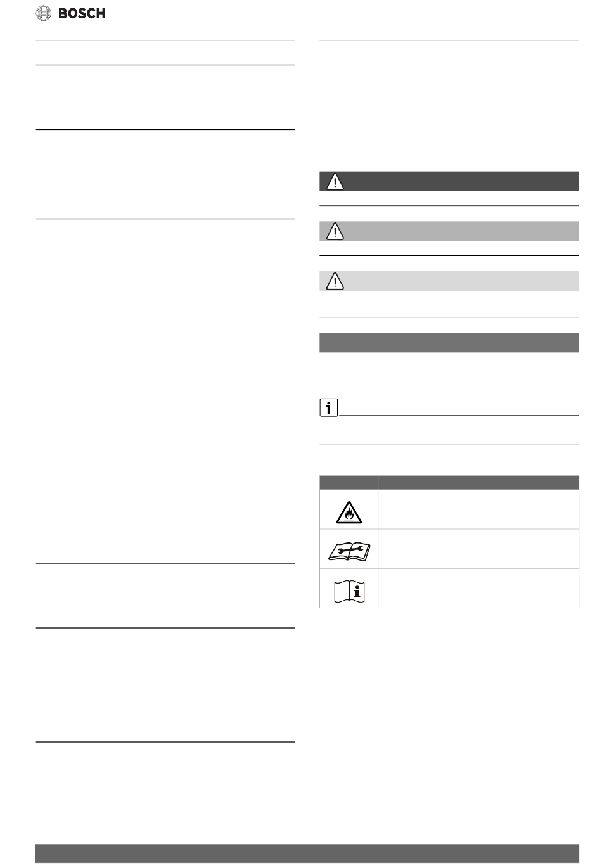
Task: Select the wrench-on-manual service symbol
Action: (x=349, y=549)
